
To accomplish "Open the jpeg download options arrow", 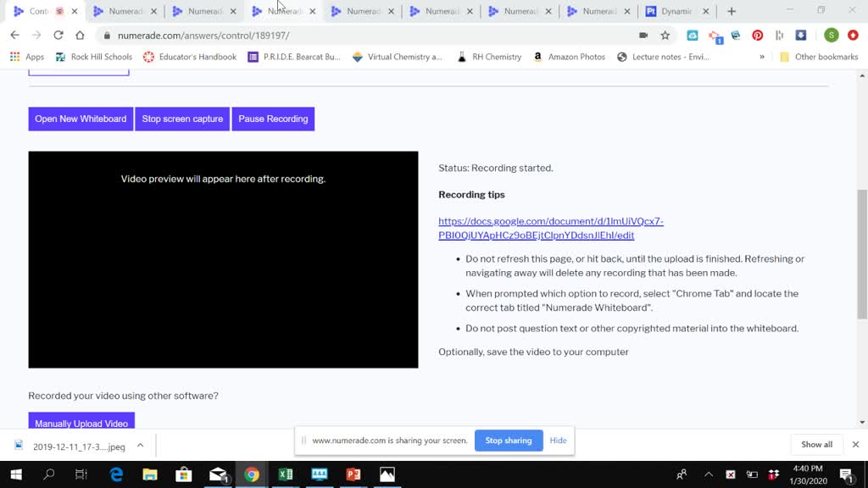I will coord(141,445).
